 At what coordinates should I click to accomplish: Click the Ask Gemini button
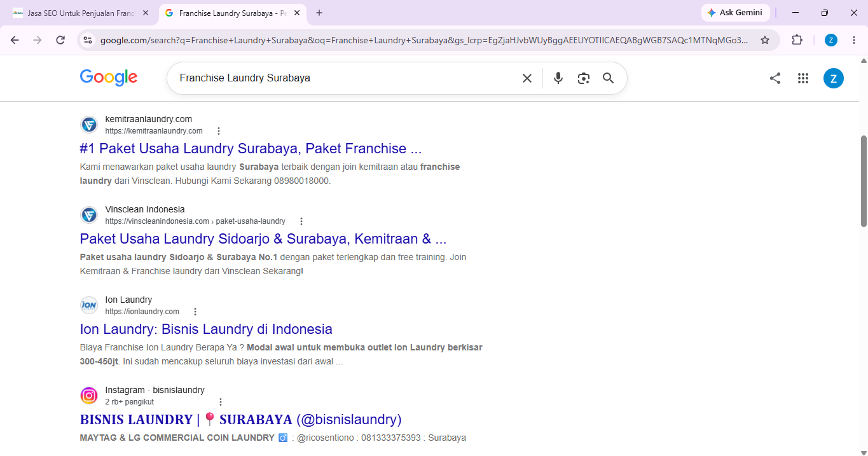735,13
